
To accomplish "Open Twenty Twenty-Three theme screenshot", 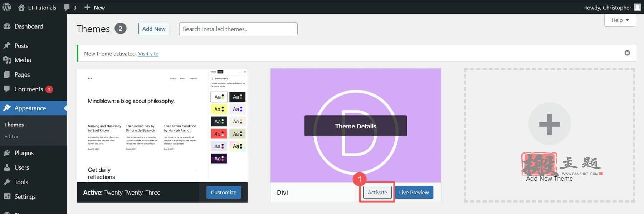I will pyautogui.click(x=162, y=125).
